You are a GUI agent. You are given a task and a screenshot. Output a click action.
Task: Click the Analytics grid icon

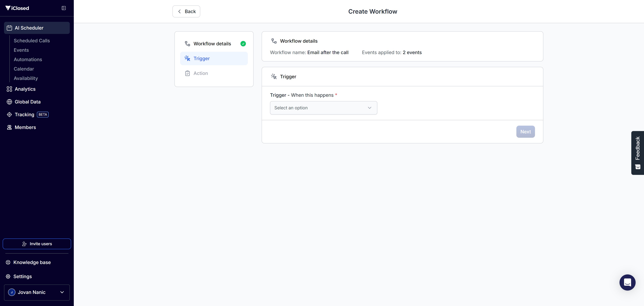[x=9, y=89]
